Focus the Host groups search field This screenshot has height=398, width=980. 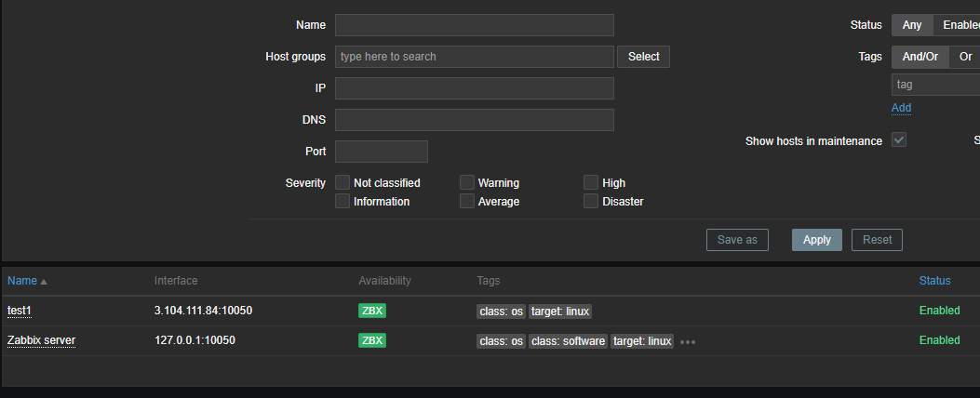pos(475,56)
